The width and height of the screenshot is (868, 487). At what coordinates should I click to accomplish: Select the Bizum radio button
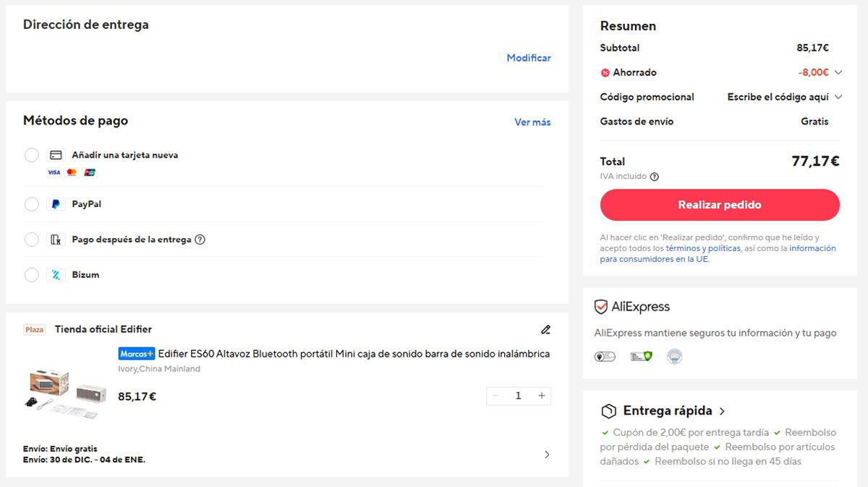(31, 275)
